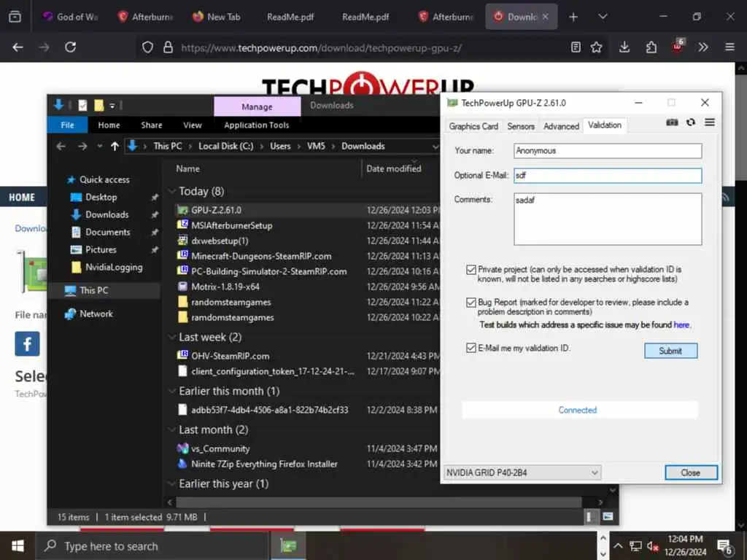Viewport: 747px width, 560px height.
Task: Uncheck E-Mail me my validation ID
Action: [471, 348]
